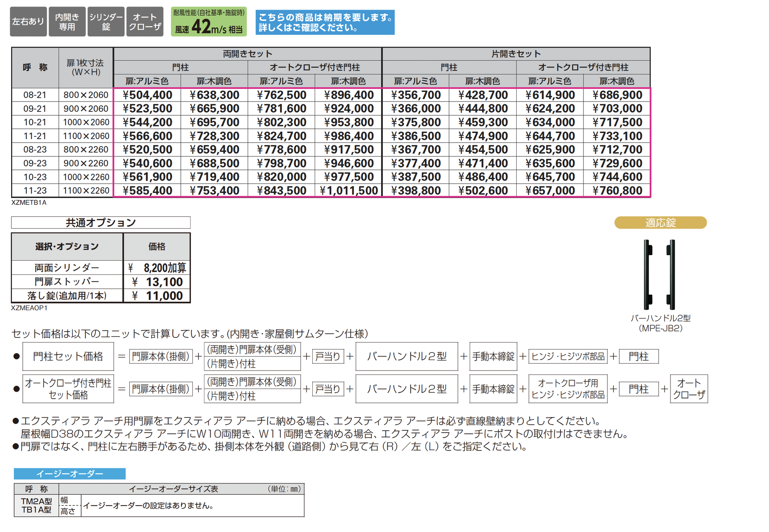Click the 左右あり gray badge
This screenshot has width=769, height=532.
[x=28, y=22]
